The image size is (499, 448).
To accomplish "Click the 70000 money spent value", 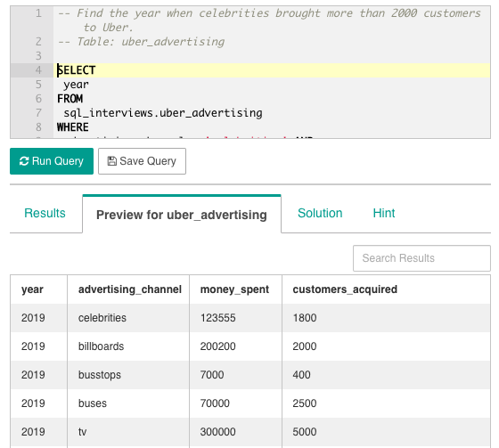I will point(215,403).
